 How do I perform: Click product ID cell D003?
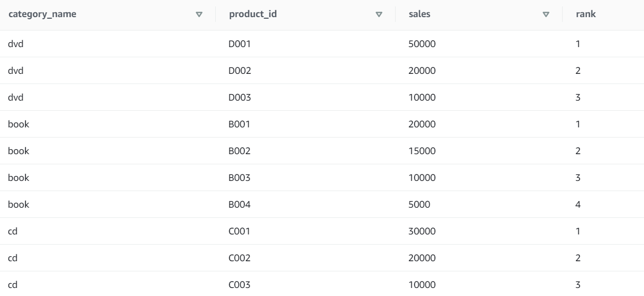click(x=240, y=97)
